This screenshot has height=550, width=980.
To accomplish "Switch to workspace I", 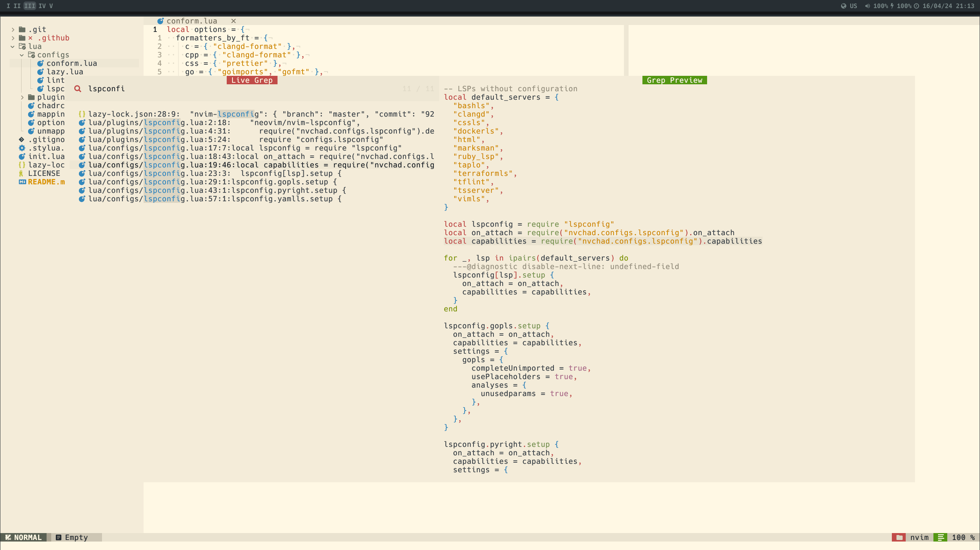I will click(x=8, y=6).
